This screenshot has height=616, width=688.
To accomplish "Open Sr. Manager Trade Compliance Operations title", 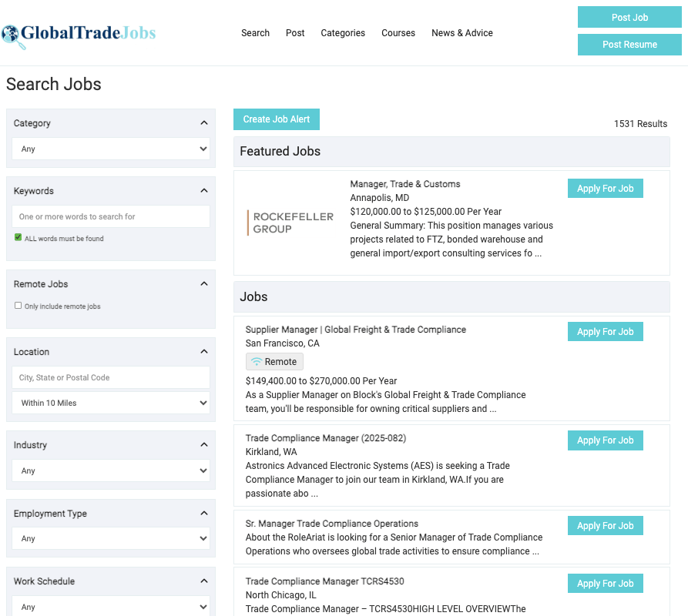I will pyautogui.click(x=332, y=524).
